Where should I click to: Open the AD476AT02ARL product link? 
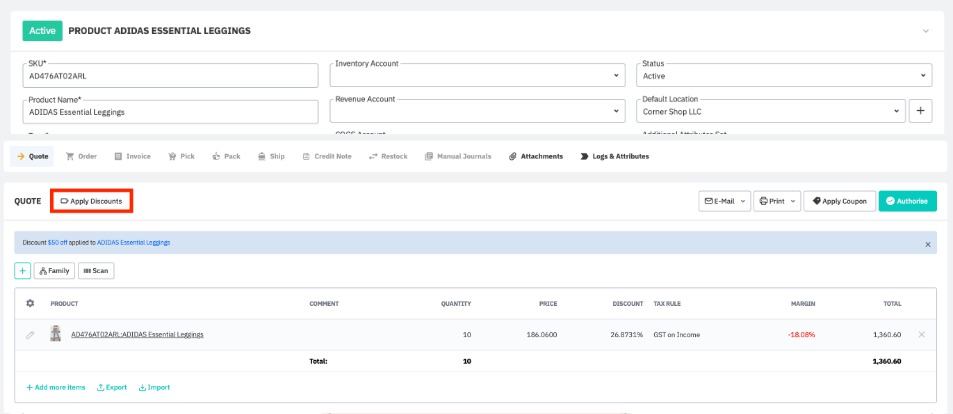(137, 334)
